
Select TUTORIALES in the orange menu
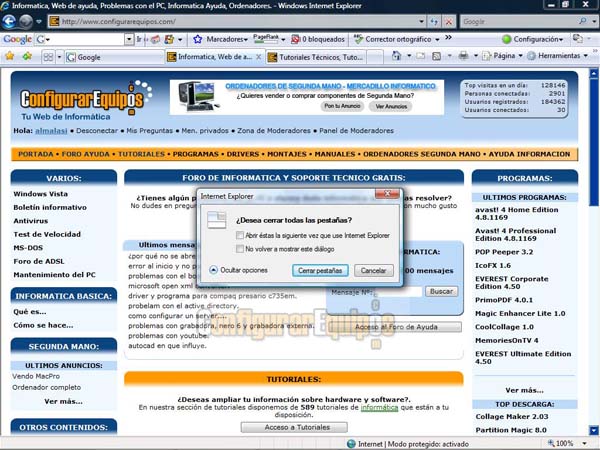click(x=141, y=154)
